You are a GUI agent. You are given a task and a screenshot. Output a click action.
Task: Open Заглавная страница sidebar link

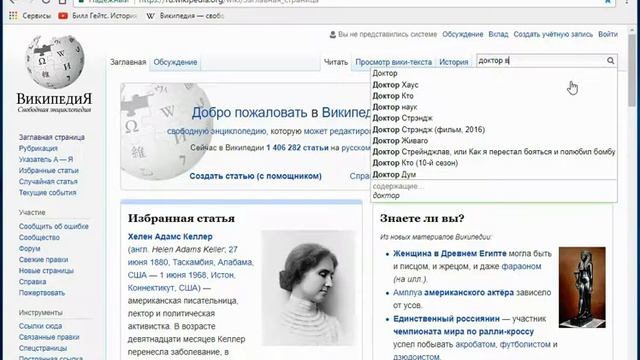tap(51, 137)
